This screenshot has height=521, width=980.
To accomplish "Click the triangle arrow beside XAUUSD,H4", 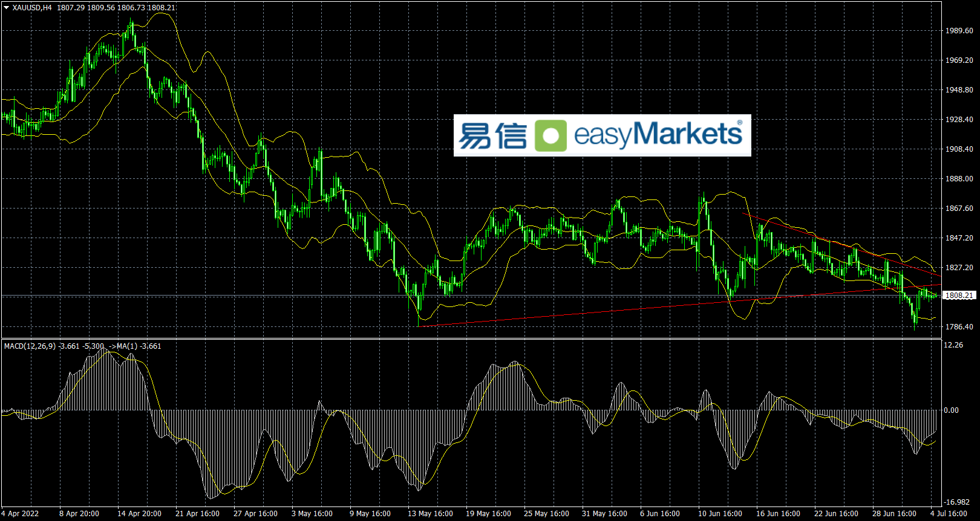I will click(7, 8).
